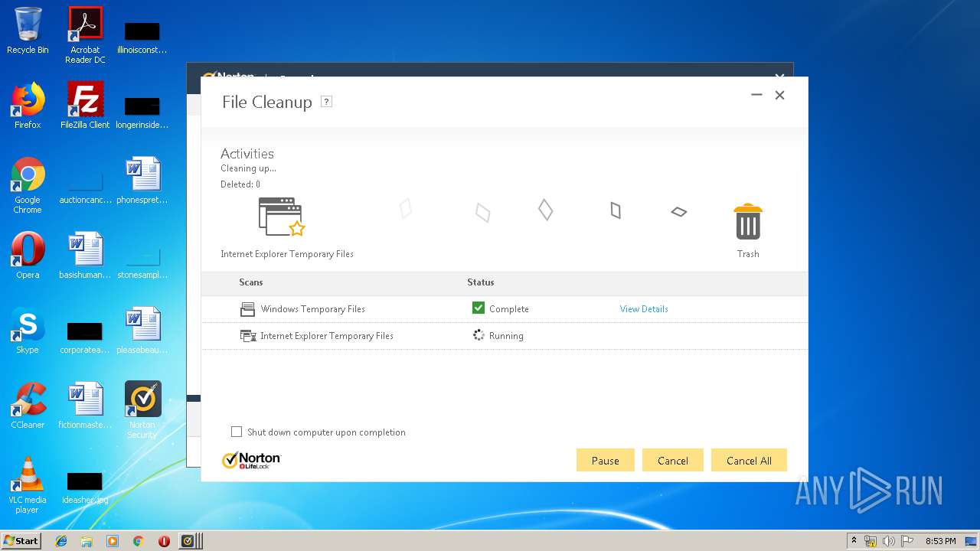Enable Shut down computer upon completion checkbox
The height and width of the screenshot is (551, 980).
coord(237,432)
